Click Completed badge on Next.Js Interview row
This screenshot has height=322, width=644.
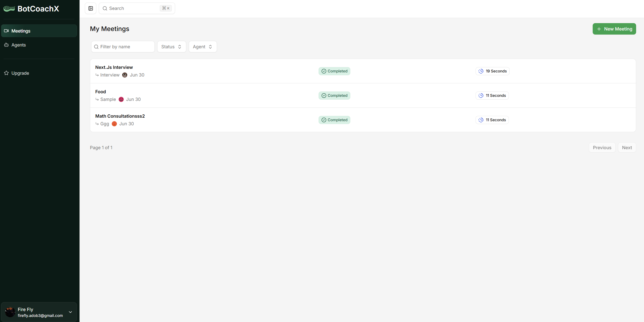334,71
